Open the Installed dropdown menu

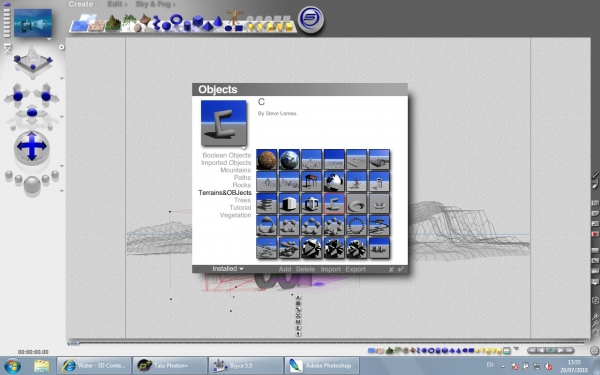coord(228,269)
